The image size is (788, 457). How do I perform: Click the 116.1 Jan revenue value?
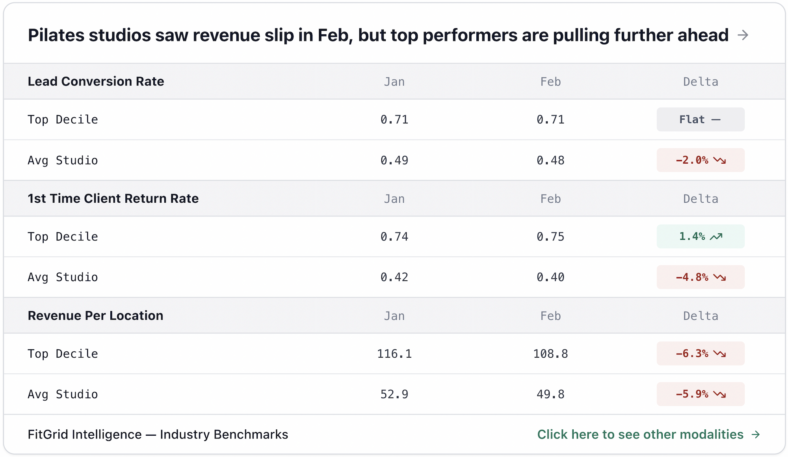394,354
